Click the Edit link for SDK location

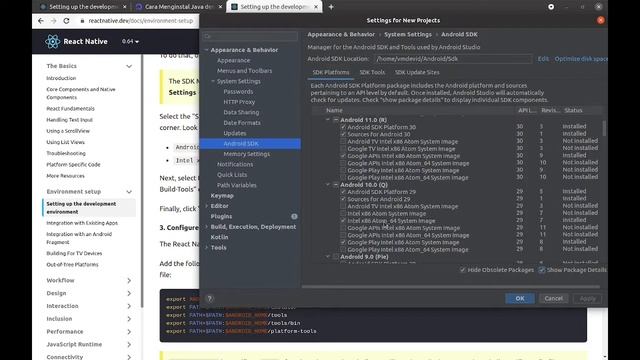point(543,59)
